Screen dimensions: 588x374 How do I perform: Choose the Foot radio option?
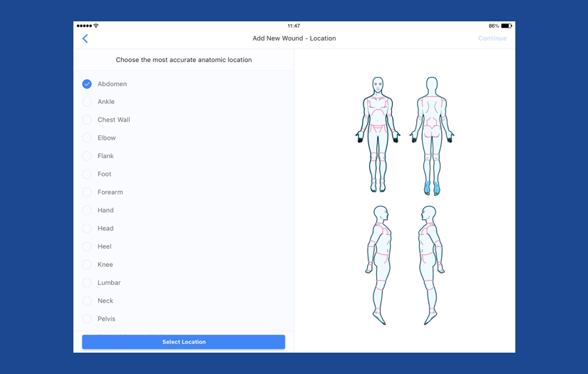[x=87, y=174]
